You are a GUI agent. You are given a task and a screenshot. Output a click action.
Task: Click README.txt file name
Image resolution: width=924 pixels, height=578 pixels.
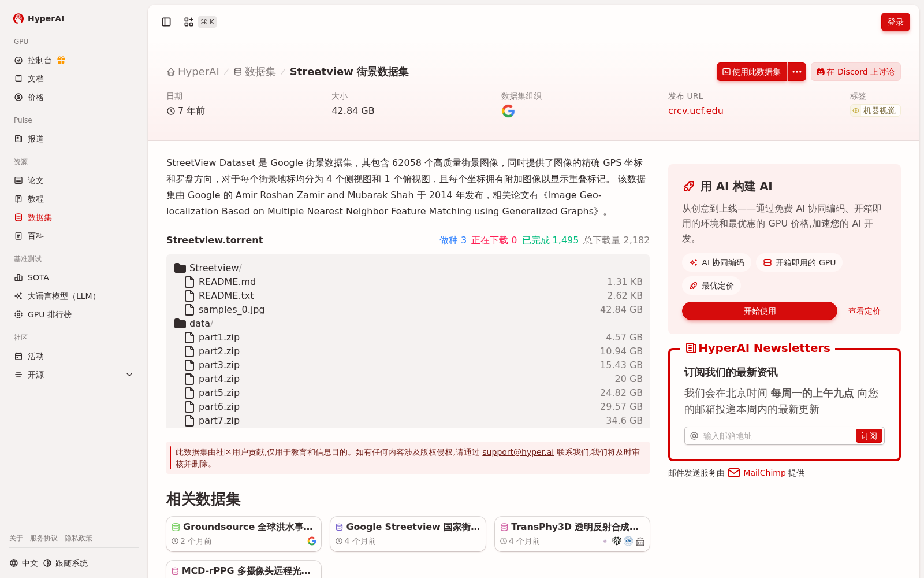point(226,295)
